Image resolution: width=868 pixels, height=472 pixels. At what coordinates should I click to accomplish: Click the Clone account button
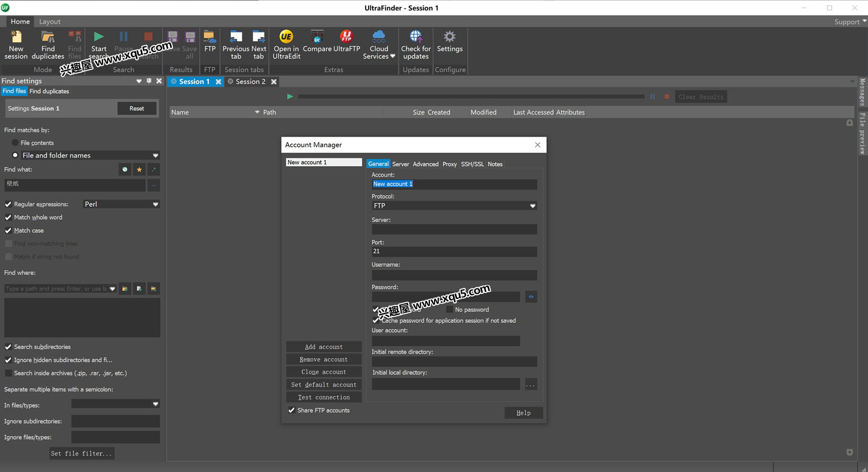coord(323,372)
